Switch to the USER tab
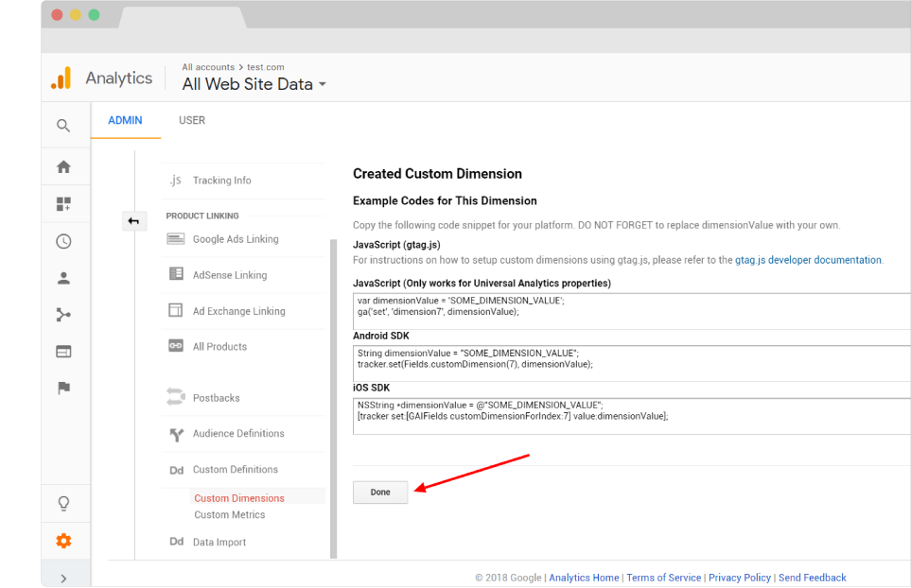This screenshot has height=588, width=911. click(x=192, y=120)
